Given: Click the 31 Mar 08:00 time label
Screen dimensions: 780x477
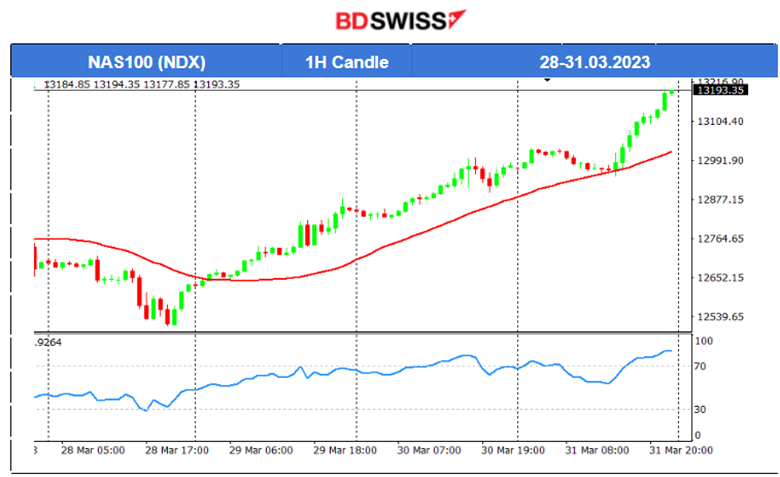Looking at the screenshot, I should tap(597, 451).
